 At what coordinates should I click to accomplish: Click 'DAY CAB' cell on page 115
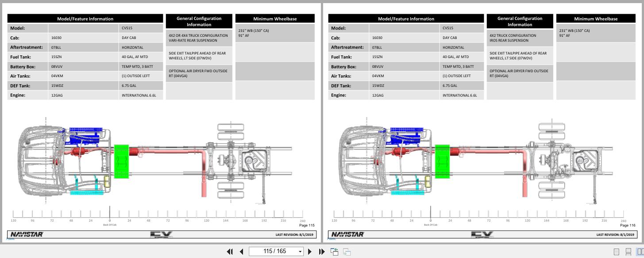coord(129,38)
